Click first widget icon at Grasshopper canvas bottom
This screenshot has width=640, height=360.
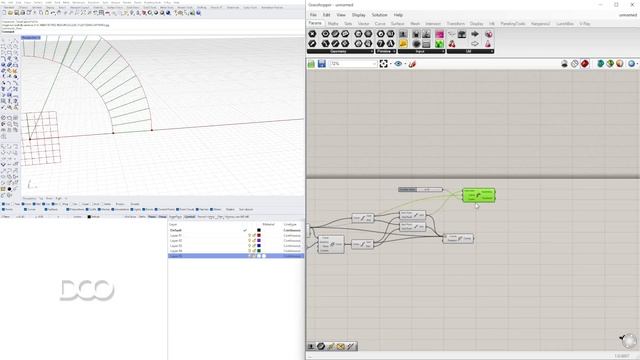pos(311,346)
